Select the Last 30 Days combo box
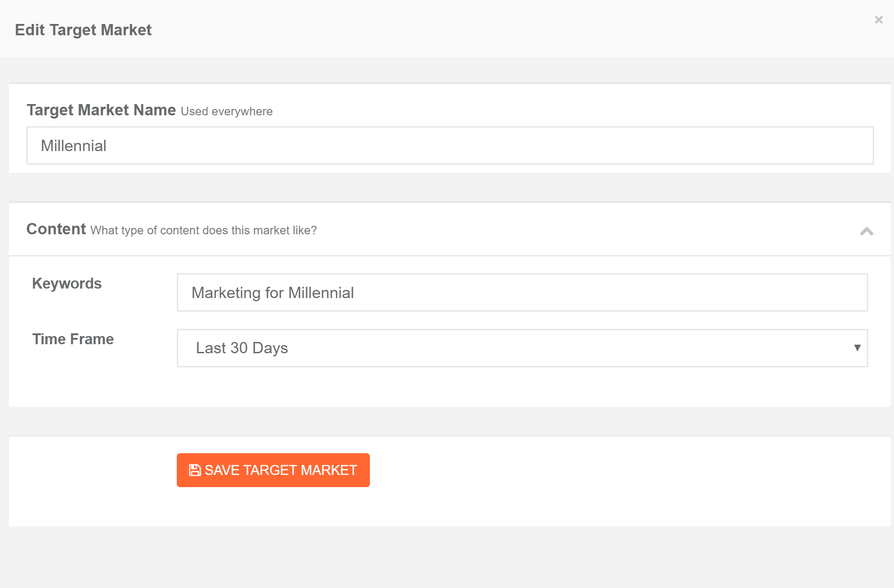This screenshot has height=588, width=894. [x=522, y=348]
